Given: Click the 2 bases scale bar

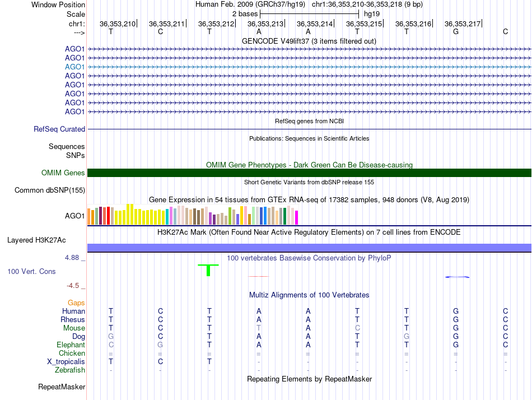Looking at the screenshot, I should 309,14.
